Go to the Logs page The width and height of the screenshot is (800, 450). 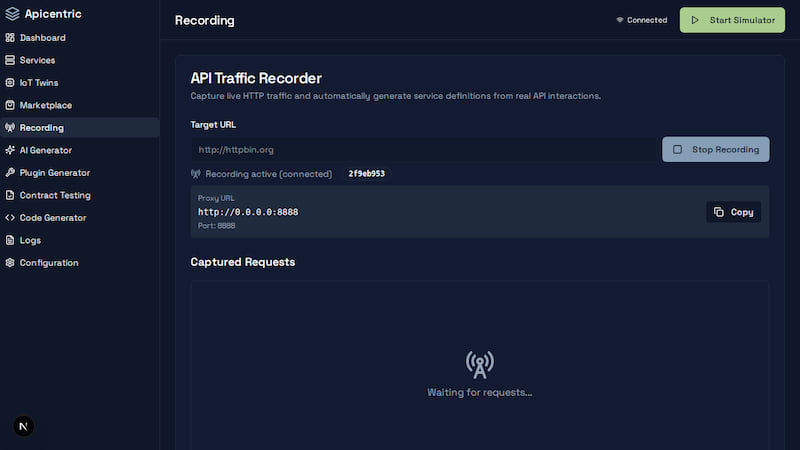point(29,240)
